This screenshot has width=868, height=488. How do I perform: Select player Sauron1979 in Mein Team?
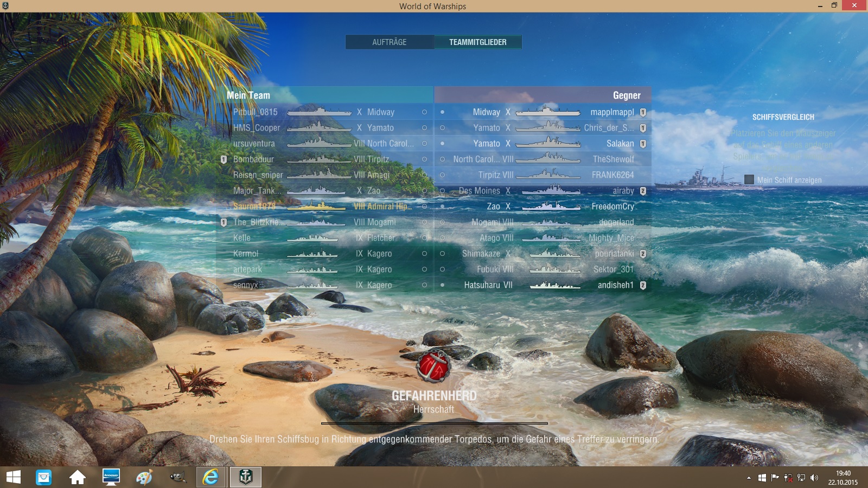pos(254,207)
